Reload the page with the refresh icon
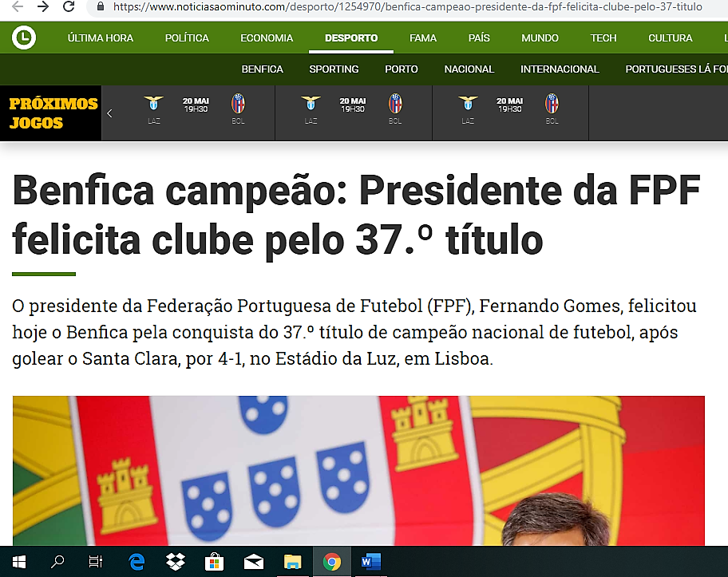Viewport: 728px width, 577px height. coord(69,6)
